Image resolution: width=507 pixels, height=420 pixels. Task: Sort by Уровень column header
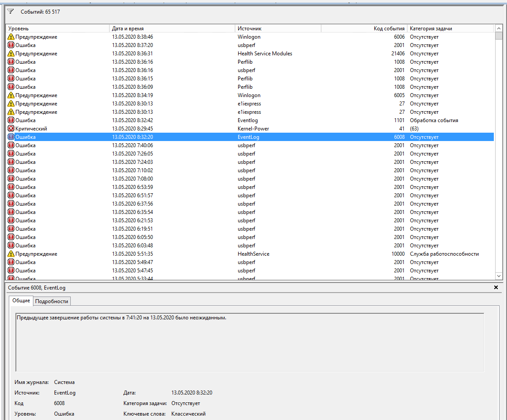[58, 29]
